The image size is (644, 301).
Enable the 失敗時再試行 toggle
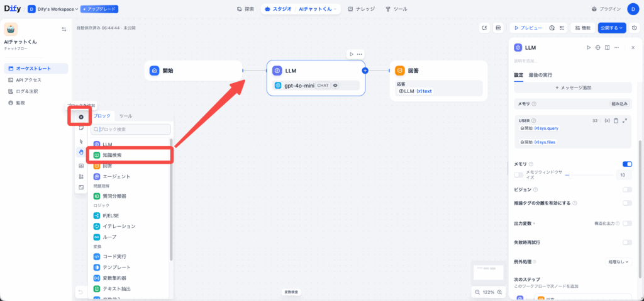tap(626, 242)
